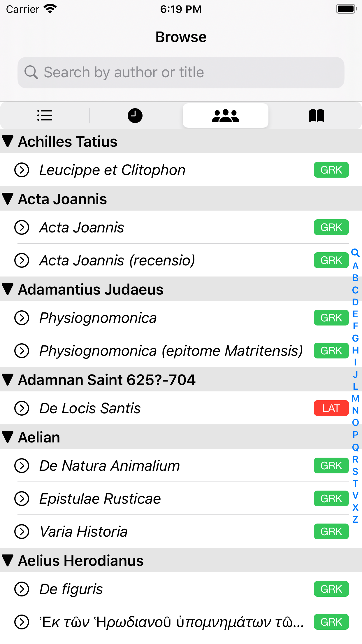The height and width of the screenshot is (644, 362).
Task: Click the Search by author or title field
Action: pos(181,73)
